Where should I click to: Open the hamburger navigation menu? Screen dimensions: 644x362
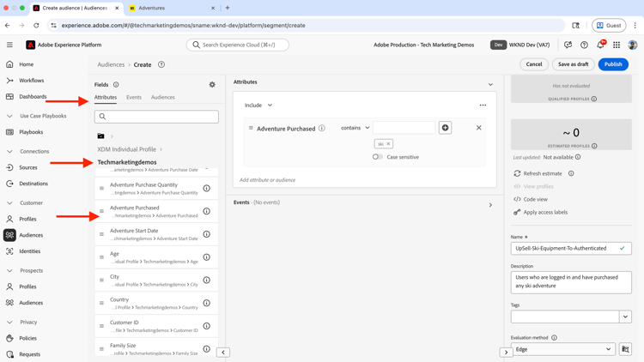[9, 45]
